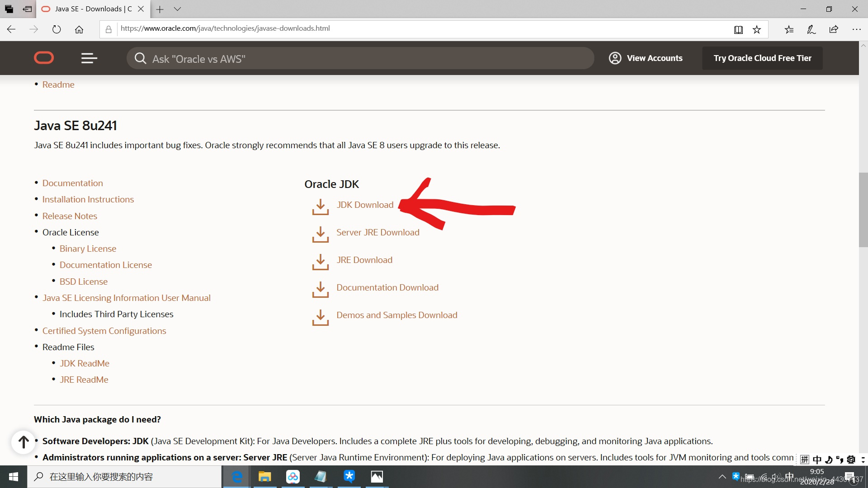This screenshot has height=488, width=868.
Task: Click the add notes pen icon
Action: (x=811, y=30)
